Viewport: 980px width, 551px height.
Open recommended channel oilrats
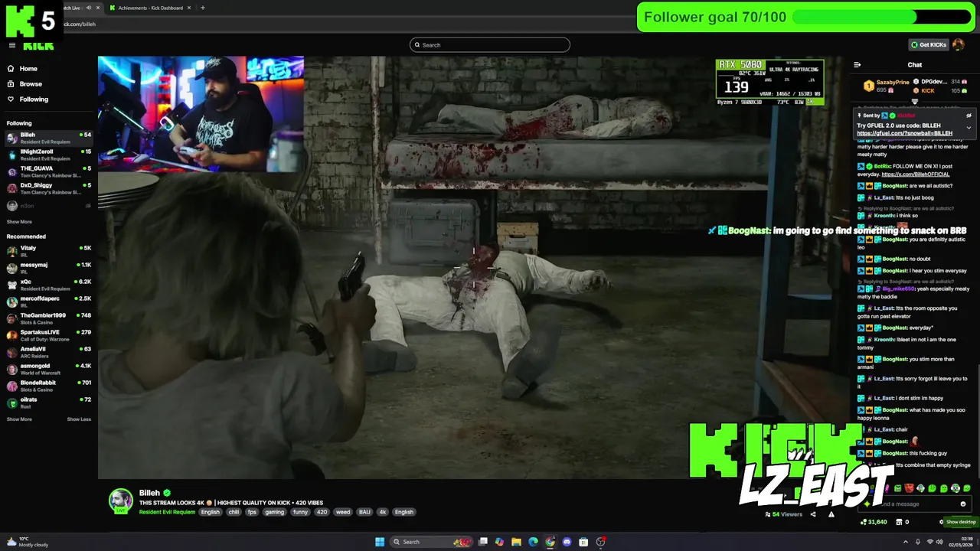48,403
